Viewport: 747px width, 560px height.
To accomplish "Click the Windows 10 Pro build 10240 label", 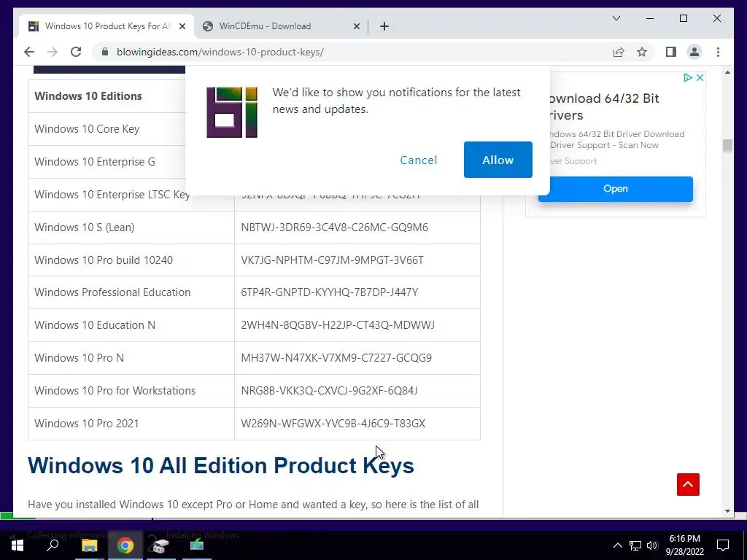I will coord(104,260).
